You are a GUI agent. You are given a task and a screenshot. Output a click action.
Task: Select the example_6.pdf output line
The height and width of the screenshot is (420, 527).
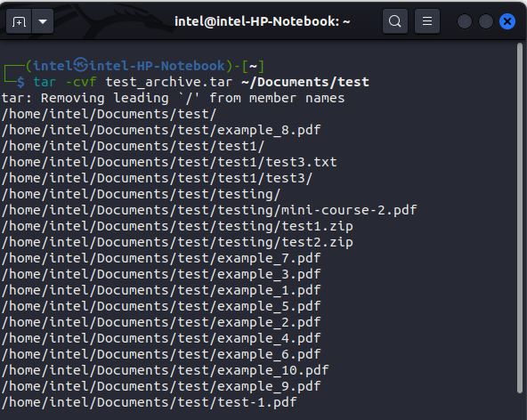click(161, 354)
